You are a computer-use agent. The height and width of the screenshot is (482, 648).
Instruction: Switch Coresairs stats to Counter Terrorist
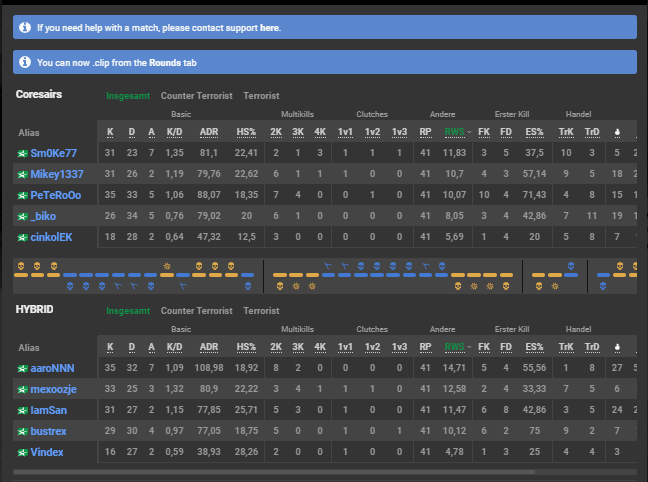197,95
